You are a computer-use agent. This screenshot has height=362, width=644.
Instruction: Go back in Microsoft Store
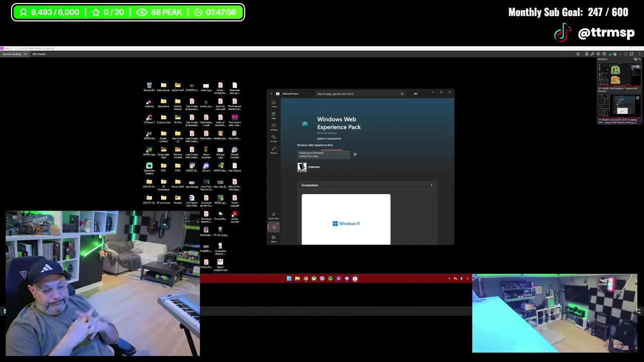271,94
